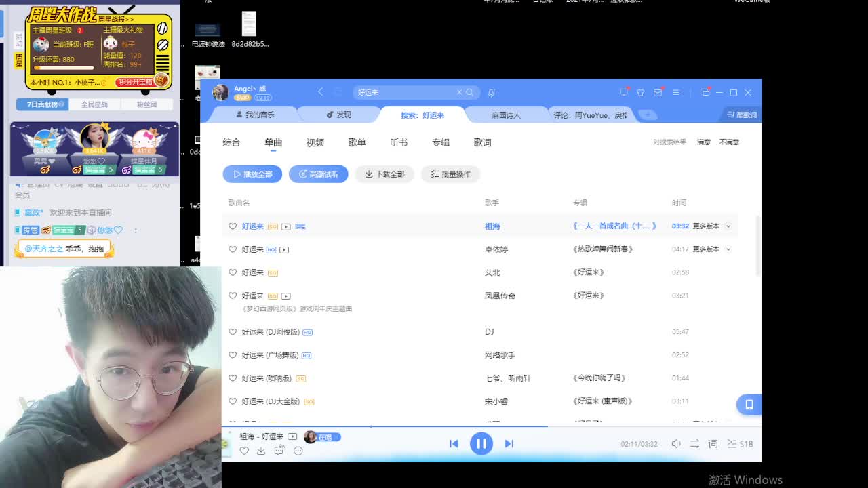868x488 pixels.
Task: Switch to 评论 tab
Action: click(590, 115)
